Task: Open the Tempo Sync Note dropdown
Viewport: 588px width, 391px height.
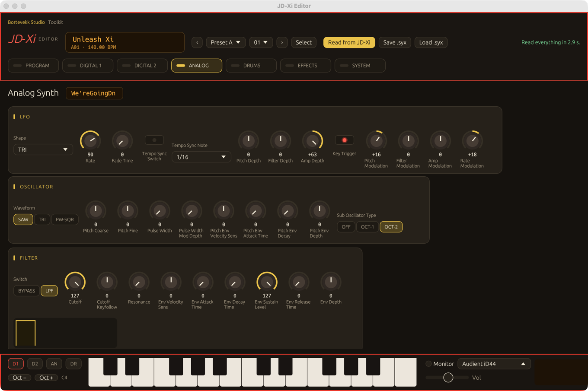Action: [201, 157]
